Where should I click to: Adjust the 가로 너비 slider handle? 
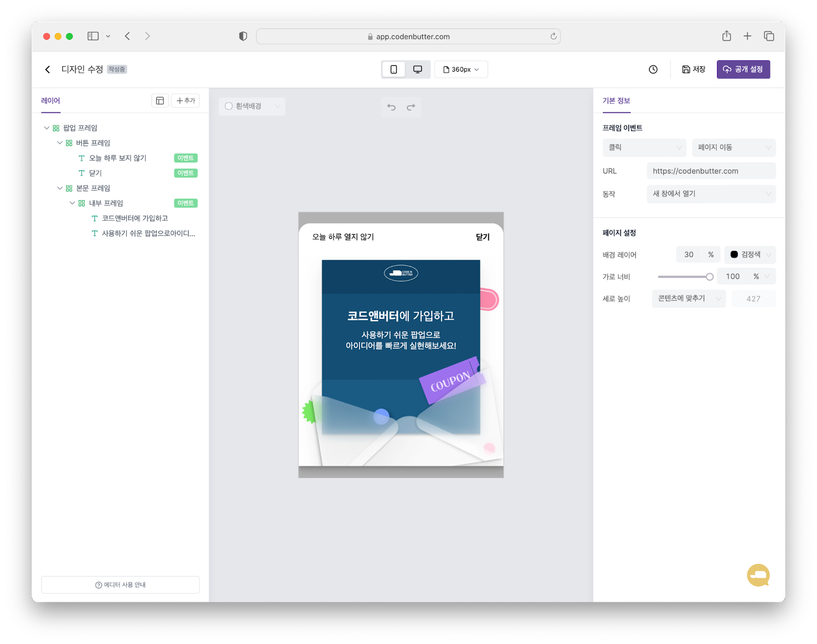[x=709, y=277]
